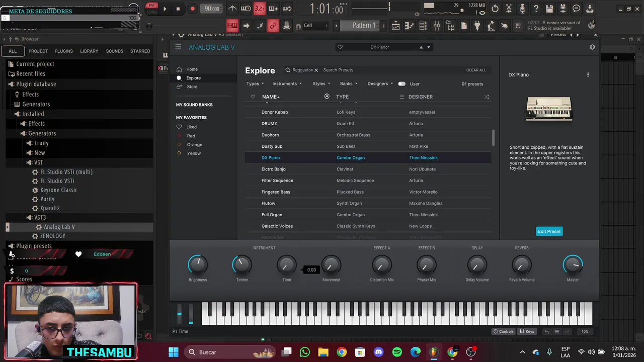This screenshot has width=644, height=362.
Task: Open the playlist view icon in toolbar
Action: coord(396,26)
